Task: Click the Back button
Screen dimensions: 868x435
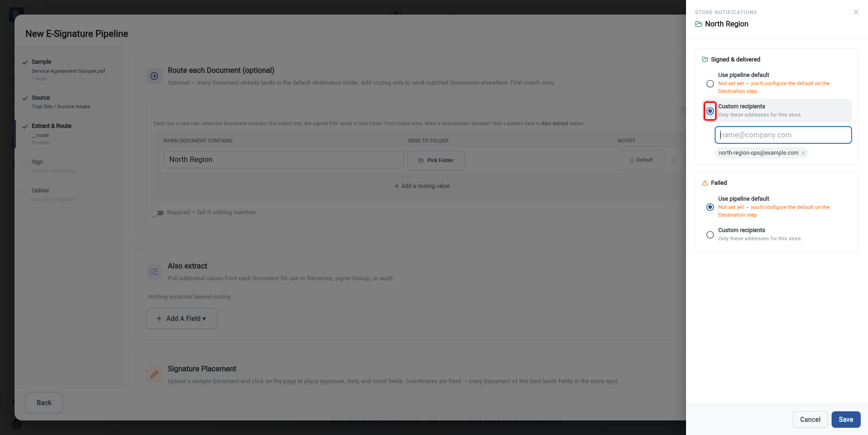Action: pos(44,403)
